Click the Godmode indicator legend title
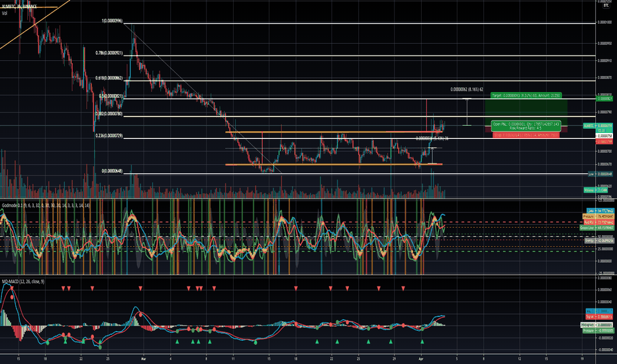The height and width of the screenshot is (364, 617). (x=46, y=205)
